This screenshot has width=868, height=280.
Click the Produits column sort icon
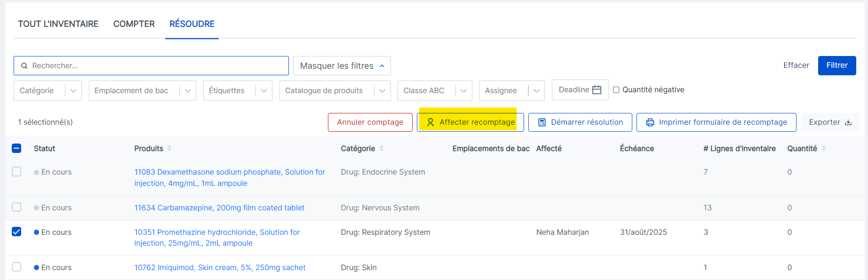coord(169,149)
